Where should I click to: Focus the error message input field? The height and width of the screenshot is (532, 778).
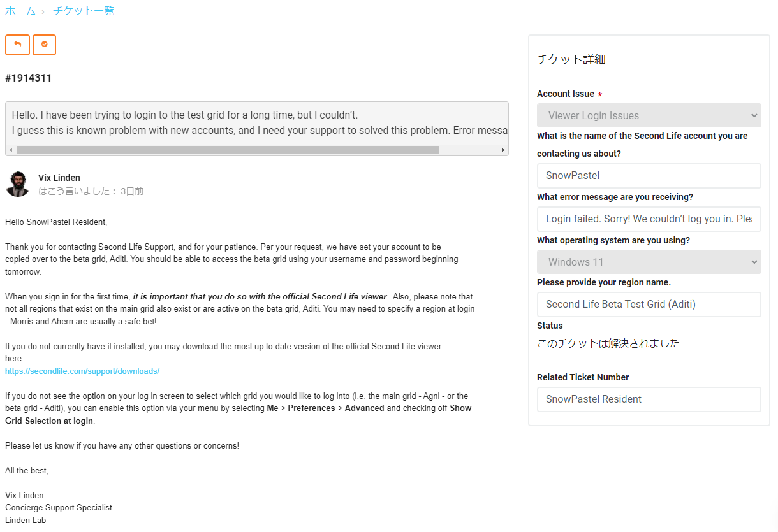tap(649, 219)
